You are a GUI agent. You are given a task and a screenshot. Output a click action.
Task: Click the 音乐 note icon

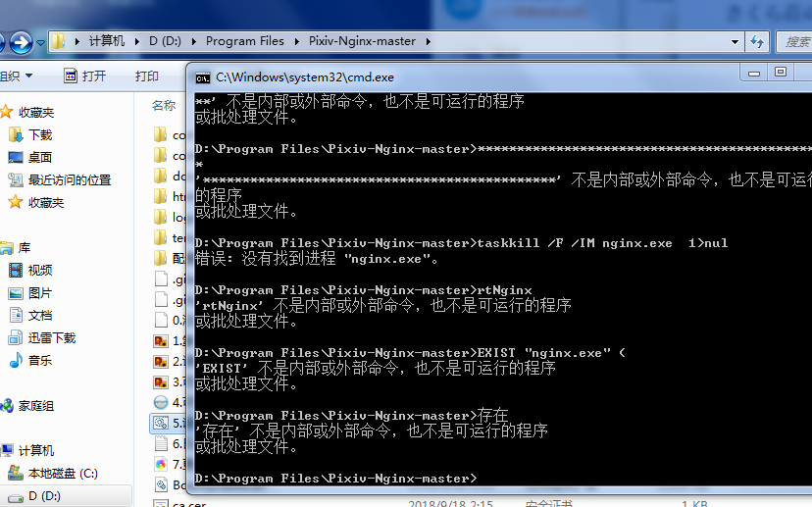point(16,361)
